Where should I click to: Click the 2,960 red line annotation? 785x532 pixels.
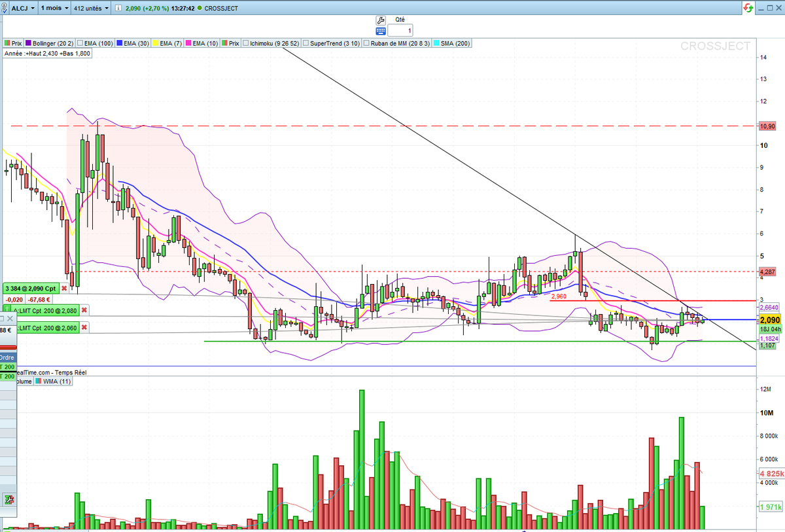pos(559,296)
